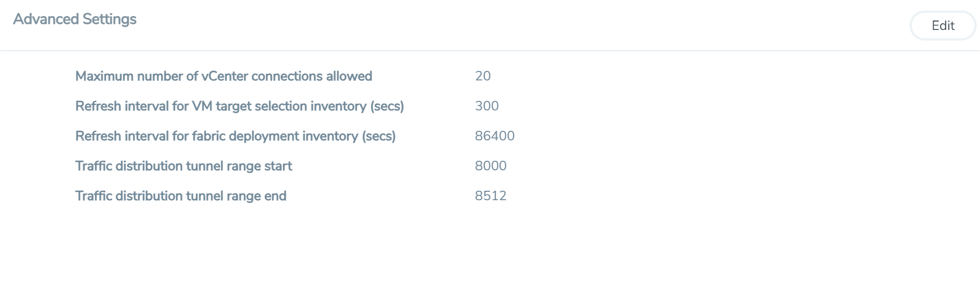Click the tunnel range start value 8000
The image size is (980, 290).
(x=491, y=166)
